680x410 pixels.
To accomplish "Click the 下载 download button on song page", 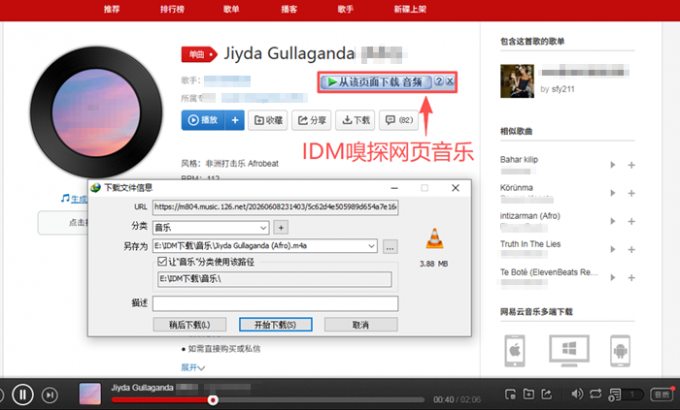I will 355,120.
